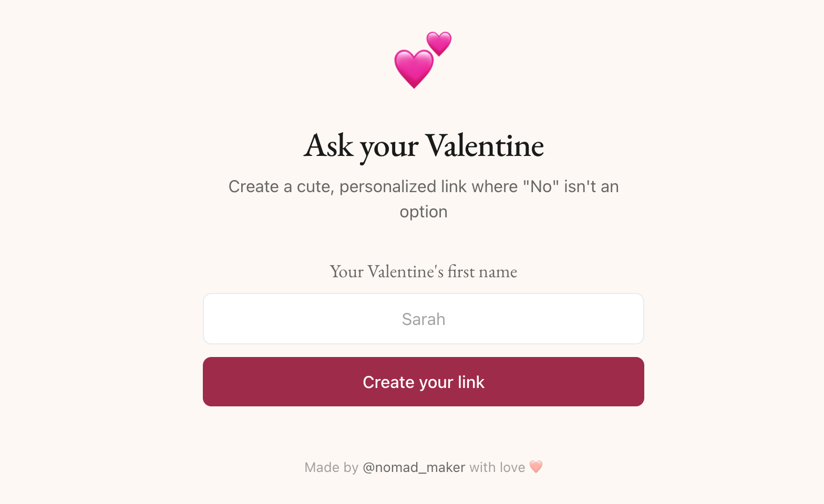Click the word "option" in the subtitle

click(x=424, y=212)
